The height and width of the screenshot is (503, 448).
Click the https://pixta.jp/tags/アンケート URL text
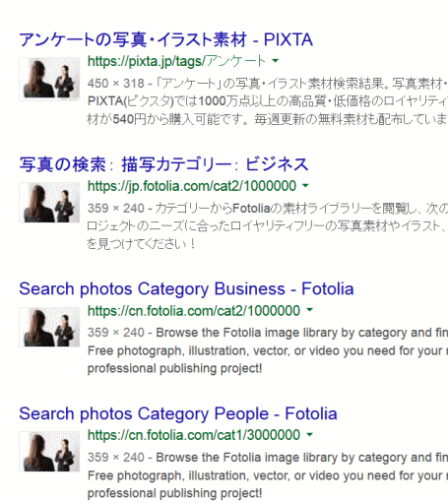(x=177, y=61)
